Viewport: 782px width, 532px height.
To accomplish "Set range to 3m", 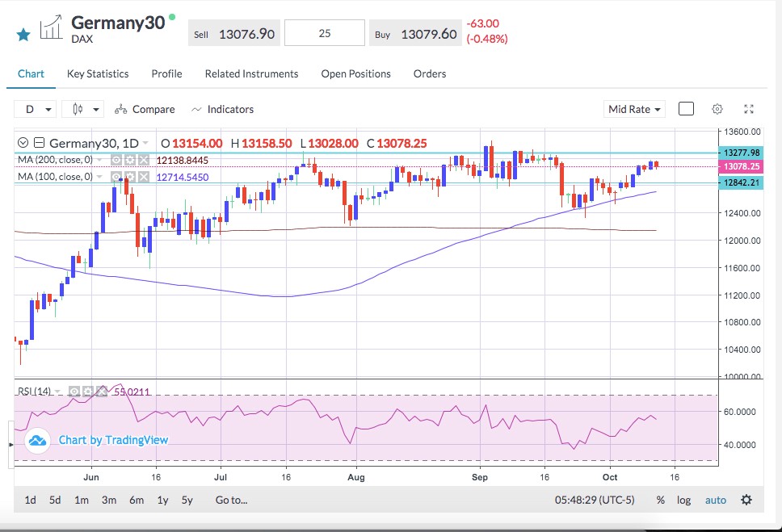I will click(109, 500).
